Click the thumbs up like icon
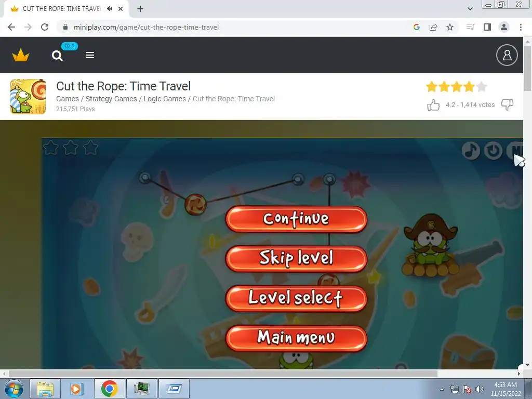Screen dimensions: 532x399 433,104
